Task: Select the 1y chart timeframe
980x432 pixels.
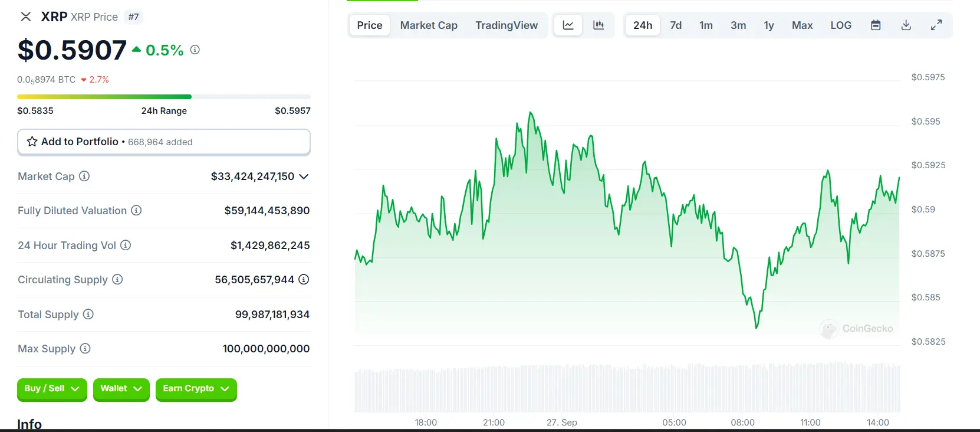Action: click(x=768, y=25)
